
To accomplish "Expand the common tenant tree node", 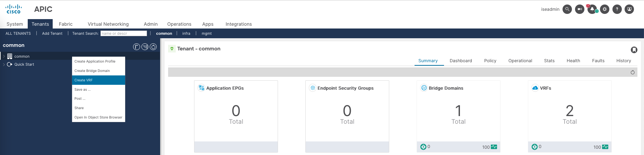I will pyautogui.click(x=4, y=56).
